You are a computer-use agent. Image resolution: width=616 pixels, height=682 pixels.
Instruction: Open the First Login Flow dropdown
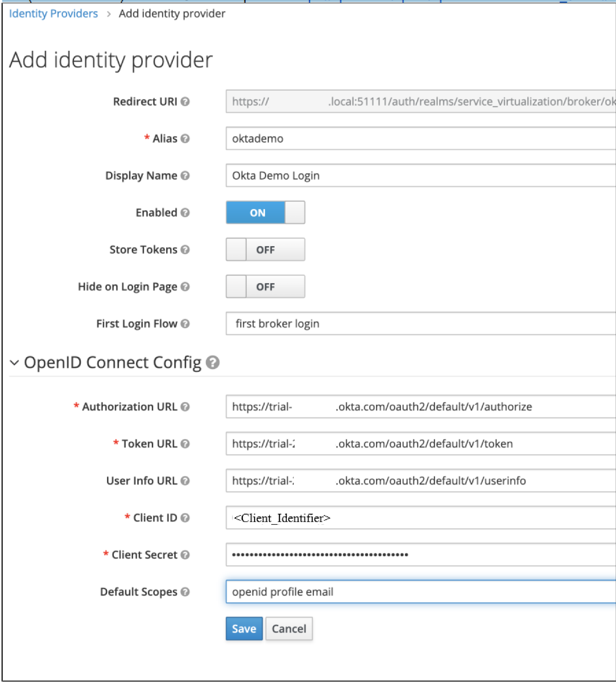(420, 324)
